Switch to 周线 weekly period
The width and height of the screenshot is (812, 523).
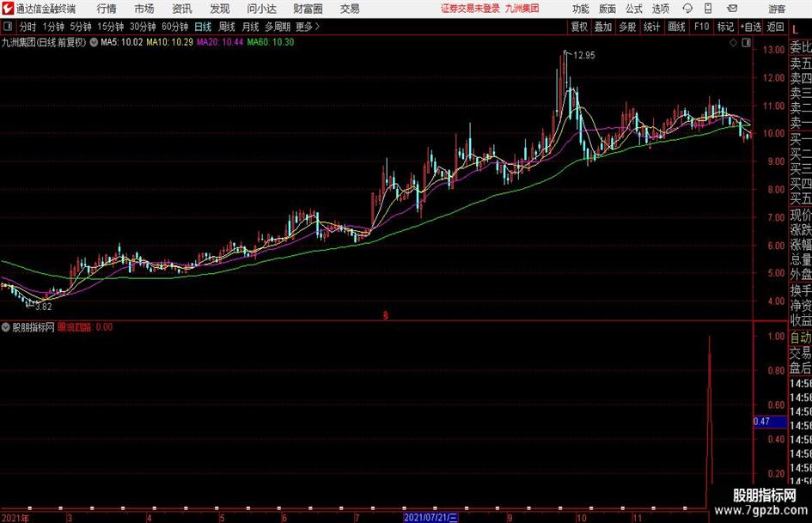click(227, 27)
